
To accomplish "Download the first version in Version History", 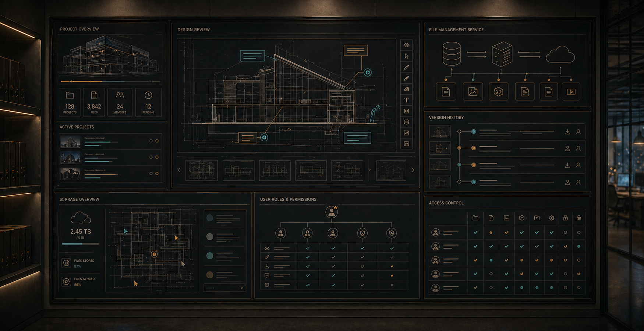I will coord(567,132).
